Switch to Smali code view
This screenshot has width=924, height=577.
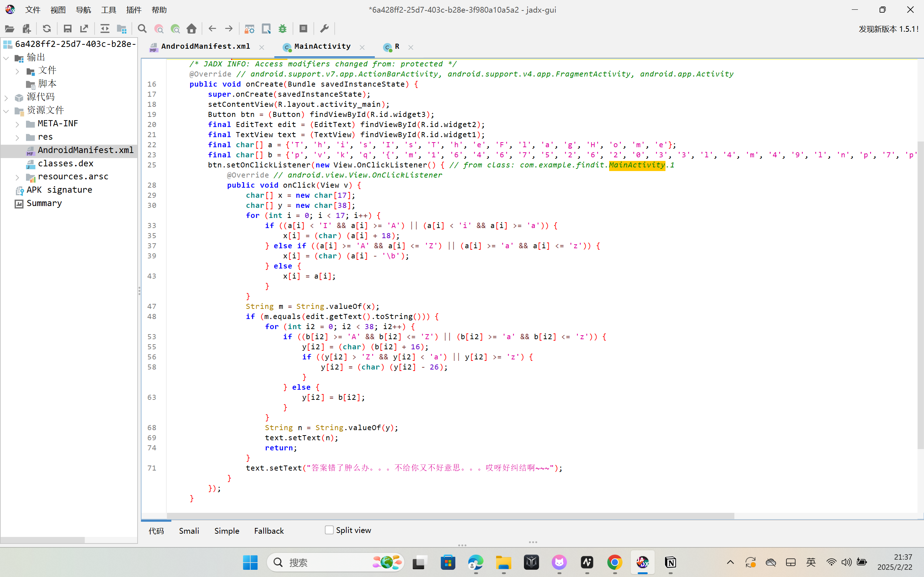pos(189,530)
